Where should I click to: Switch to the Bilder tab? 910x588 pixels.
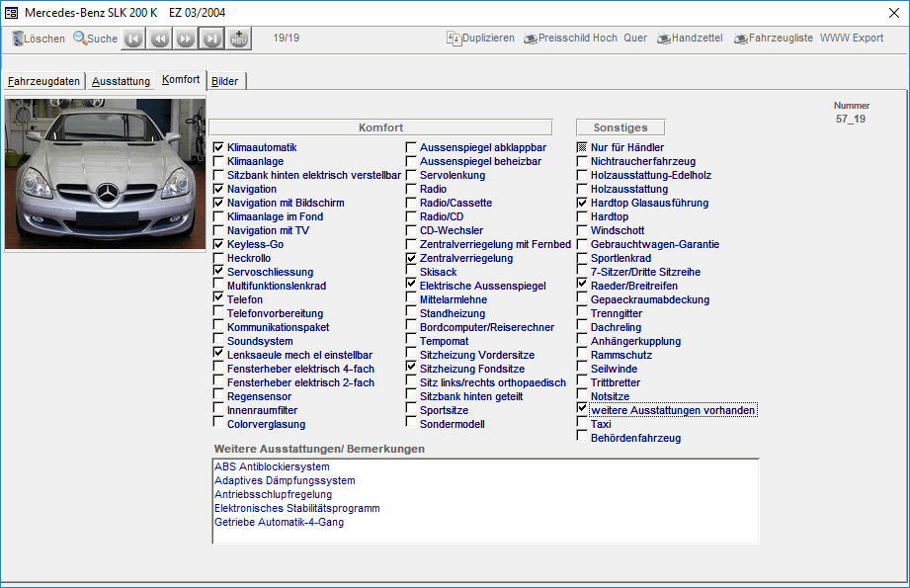[225, 81]
